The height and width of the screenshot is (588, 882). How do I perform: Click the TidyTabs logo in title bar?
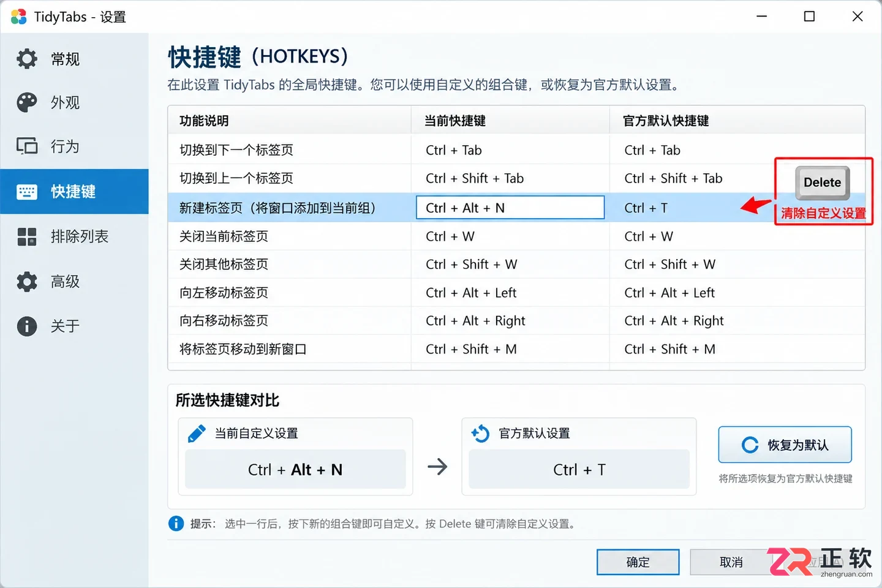point(19,17)
